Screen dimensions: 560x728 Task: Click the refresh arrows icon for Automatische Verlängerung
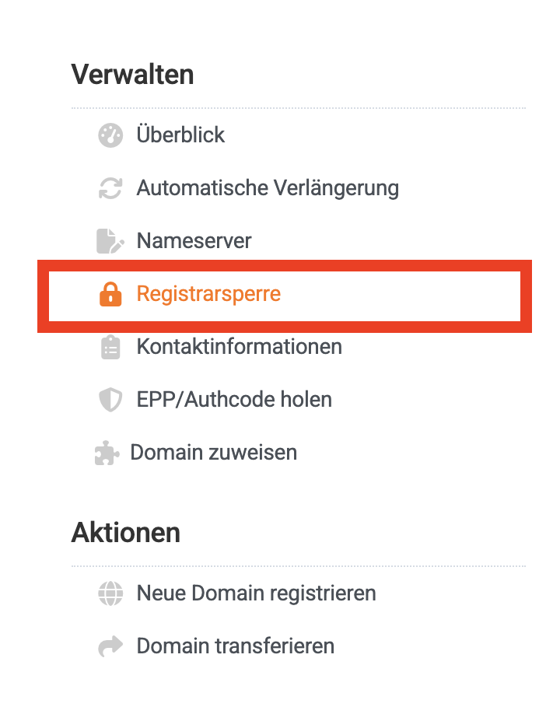[x=110, y=188]
